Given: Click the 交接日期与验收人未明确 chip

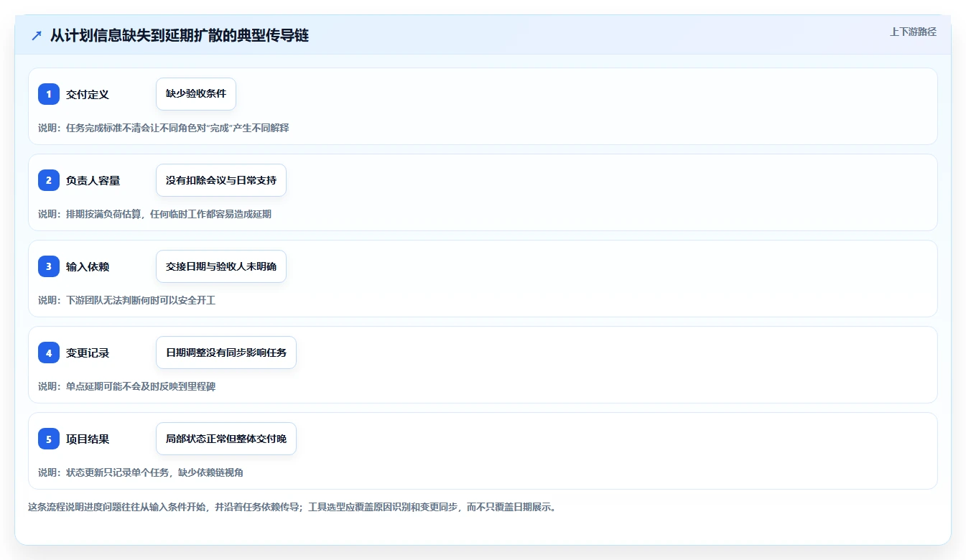Looking at the screenshot, I should 221,266.
